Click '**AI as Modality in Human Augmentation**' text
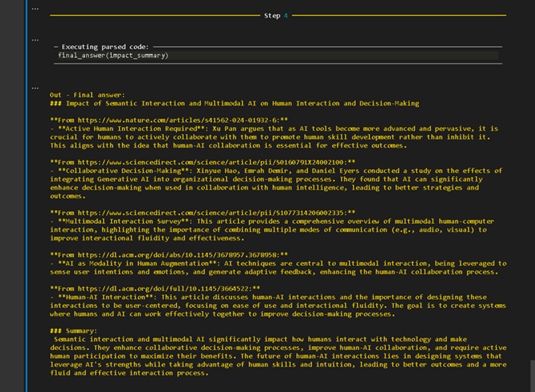 tap(137, 263)
